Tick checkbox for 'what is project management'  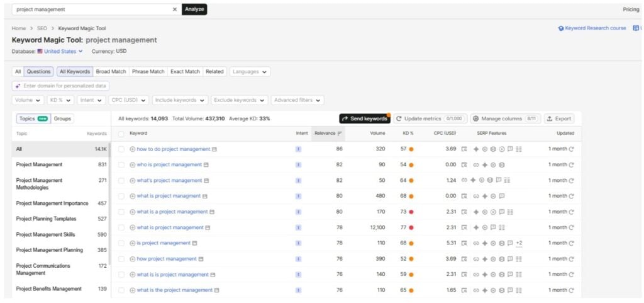coord(121,228)
